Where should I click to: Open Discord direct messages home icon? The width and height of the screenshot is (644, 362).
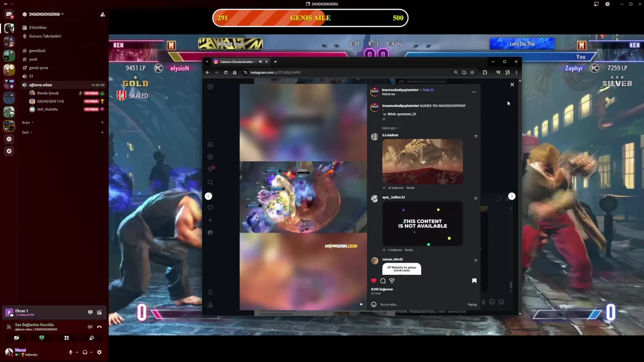tap(9, 15)
